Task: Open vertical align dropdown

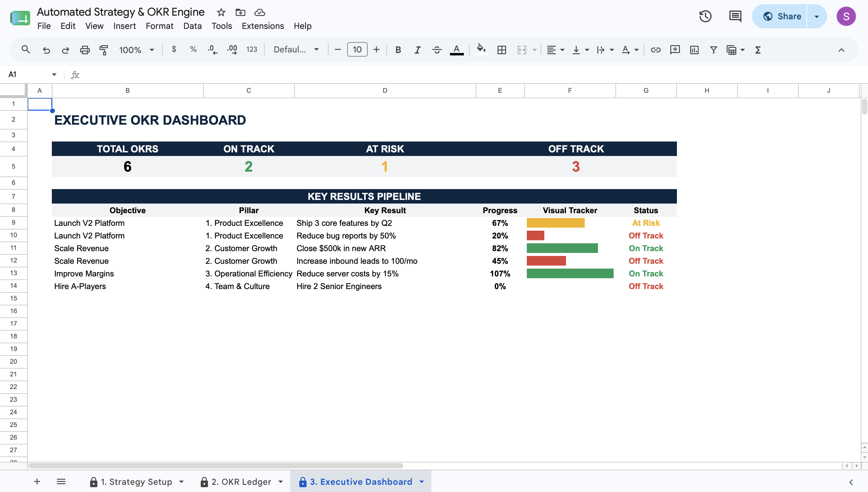Action: pyautogui.click(x=580, y=50)
